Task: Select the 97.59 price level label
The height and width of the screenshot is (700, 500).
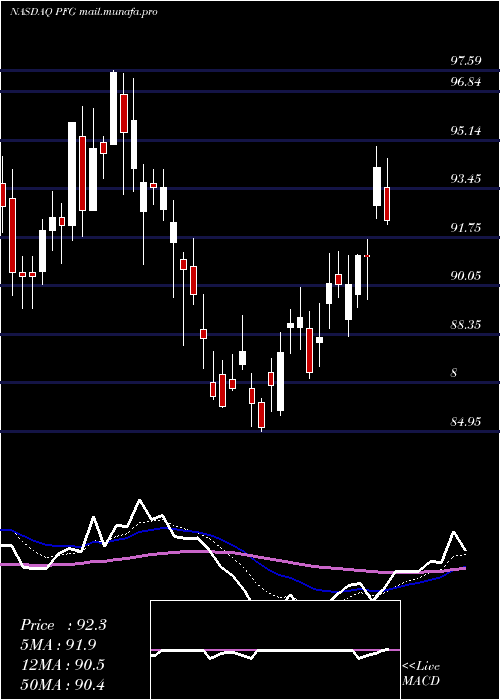Action: click(x=466, y=60)
